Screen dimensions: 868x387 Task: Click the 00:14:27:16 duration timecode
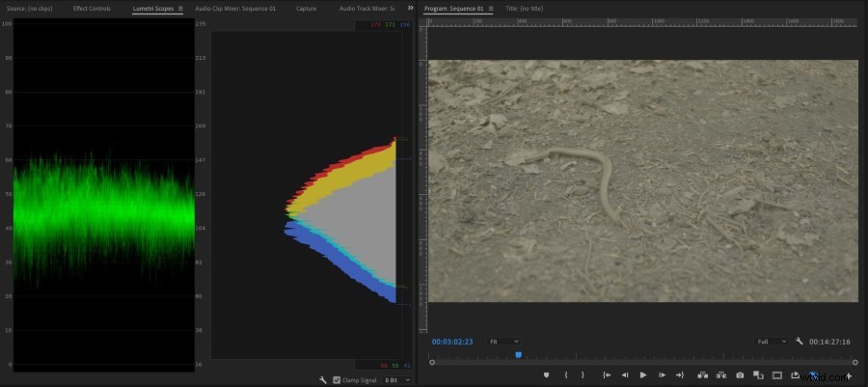[x=829, y=342]
